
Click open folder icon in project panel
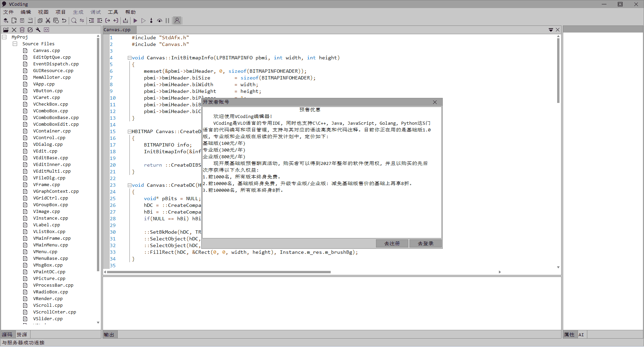point(6,30)
